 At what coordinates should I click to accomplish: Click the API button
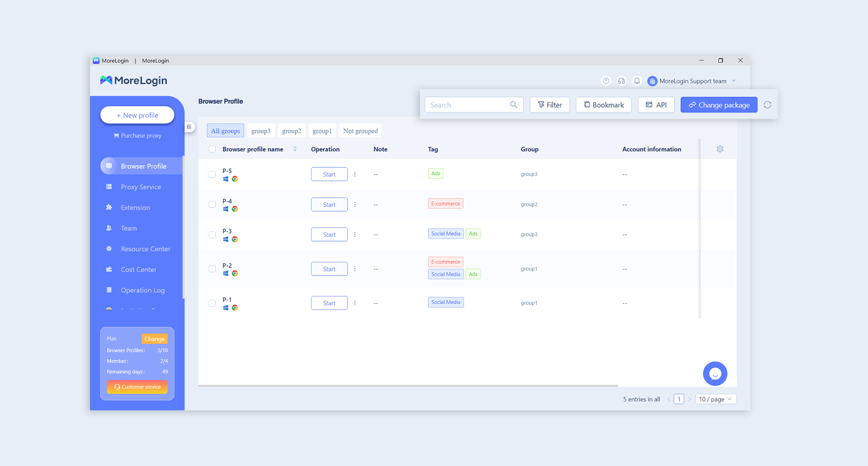[x=656, y=105]
